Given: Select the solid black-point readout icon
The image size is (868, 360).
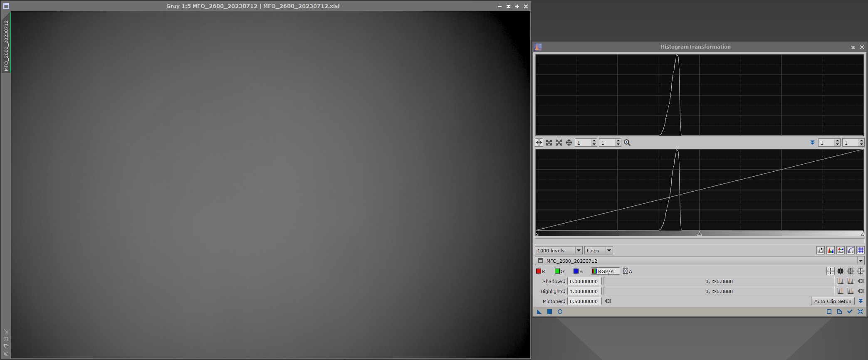Looking at the screenshot, I should (x=841, y=271).
